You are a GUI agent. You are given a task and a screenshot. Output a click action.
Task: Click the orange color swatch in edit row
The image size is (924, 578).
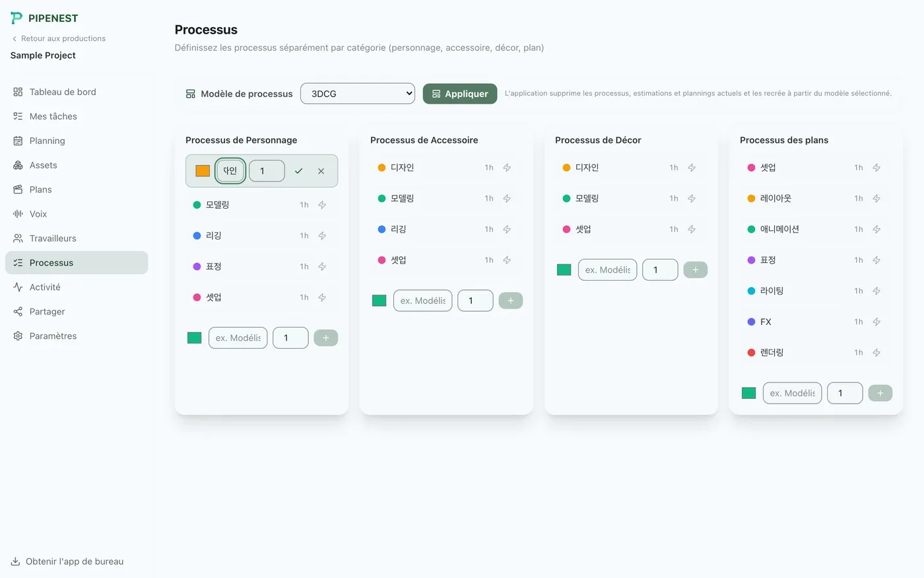tap(203, 171)
